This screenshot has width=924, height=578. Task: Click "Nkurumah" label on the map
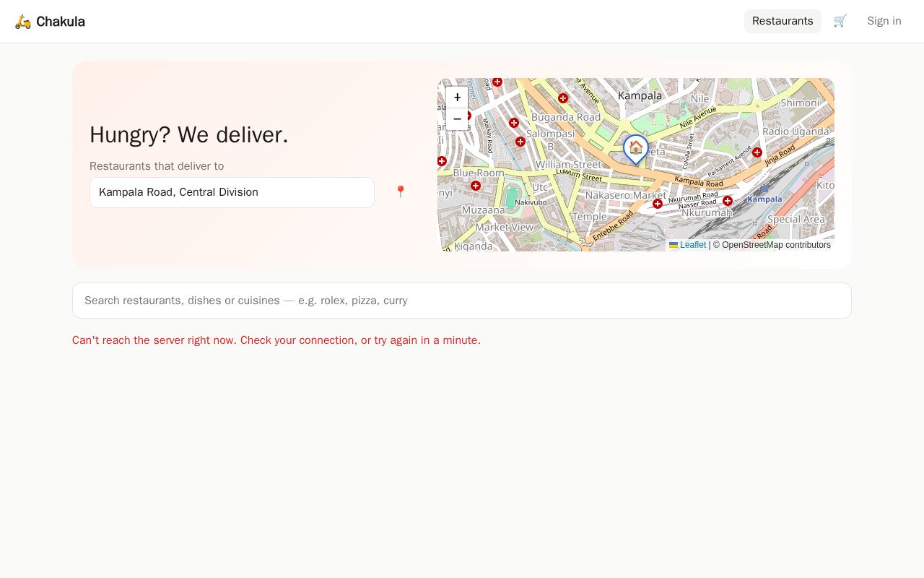707,212
